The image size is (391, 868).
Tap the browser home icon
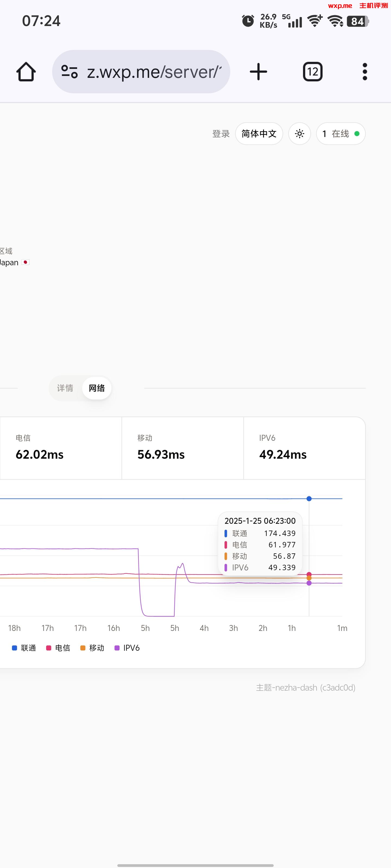click(26, 72)
